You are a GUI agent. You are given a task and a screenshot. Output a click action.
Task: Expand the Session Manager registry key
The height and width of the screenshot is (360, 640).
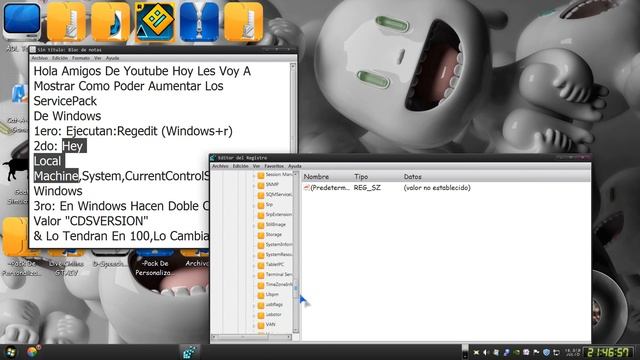coord(254,175)
